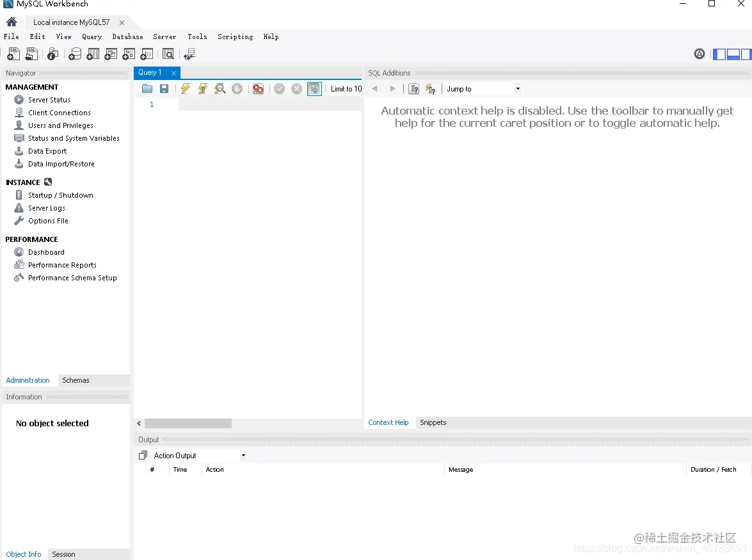Open Server Logs

(x=46, y=208)
